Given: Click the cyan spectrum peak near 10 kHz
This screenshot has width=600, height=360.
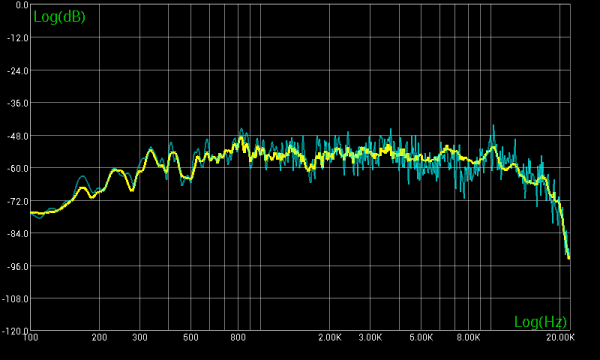Looking at the screenshot, I should click(493, 126).
